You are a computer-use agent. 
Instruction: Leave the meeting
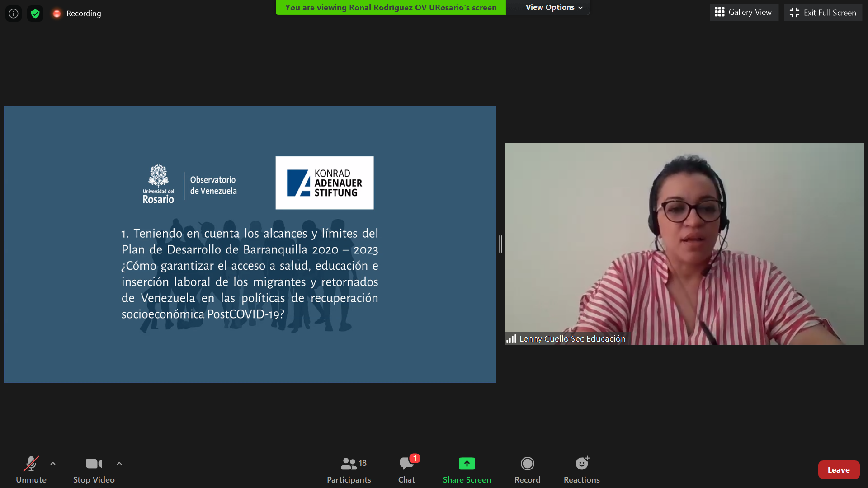(x=838, y=470)
